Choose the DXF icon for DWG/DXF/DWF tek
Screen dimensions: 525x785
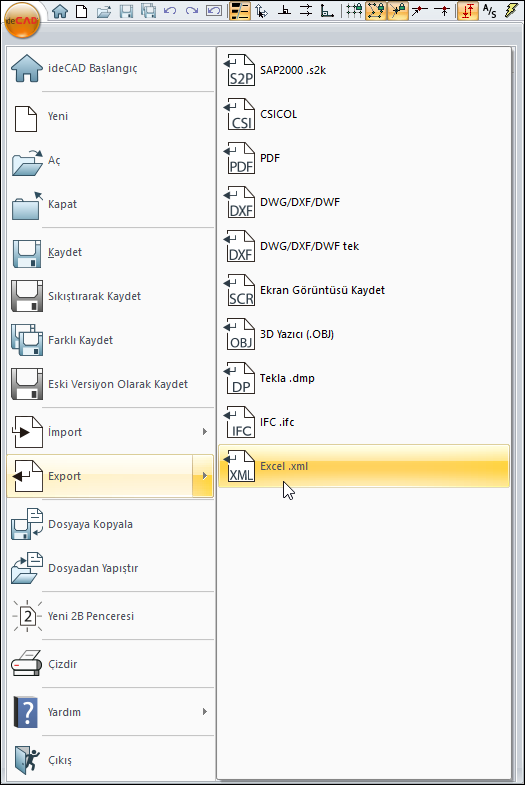coord(239,246)
